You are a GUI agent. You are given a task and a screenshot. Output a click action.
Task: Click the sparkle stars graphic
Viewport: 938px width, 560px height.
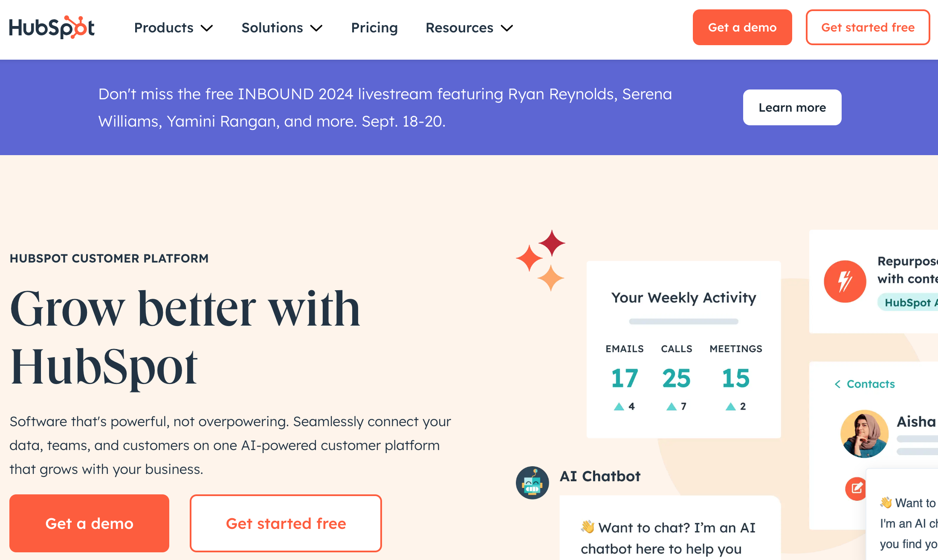click(541, 260)
